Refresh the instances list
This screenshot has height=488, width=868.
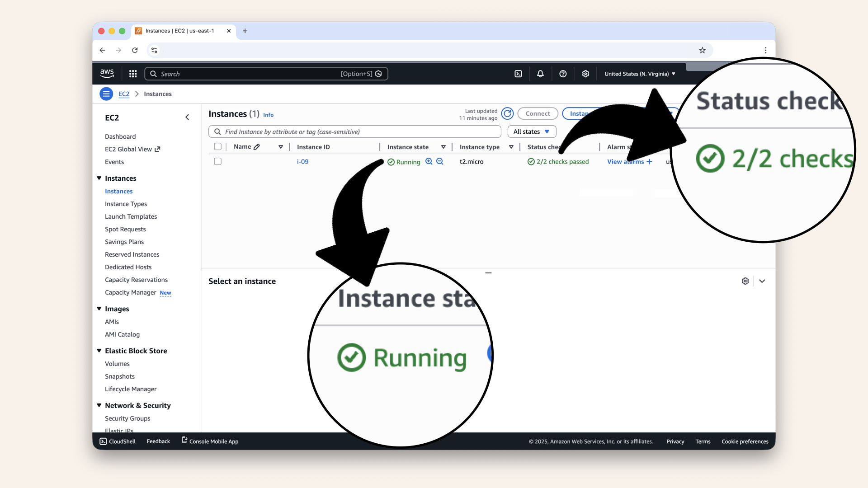coord(507,113)
